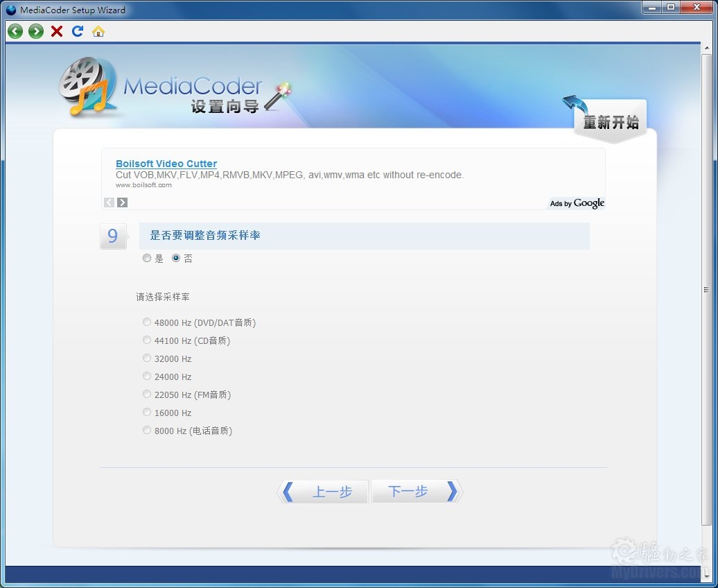Minimize the MediaCoder Setup Wizard window
Image resolution: width=718 pixels, height=588 pixels.
pyautogui.click(x=651, y=8)
